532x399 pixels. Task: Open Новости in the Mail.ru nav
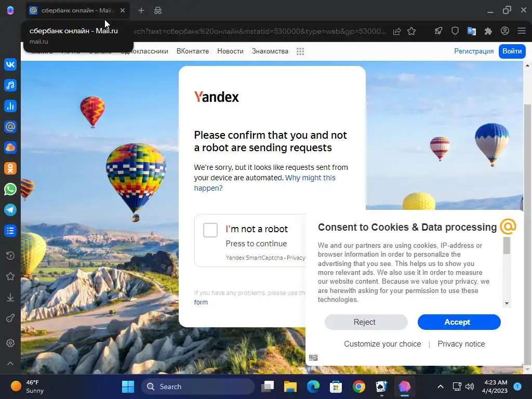click(x=230, y=51)
